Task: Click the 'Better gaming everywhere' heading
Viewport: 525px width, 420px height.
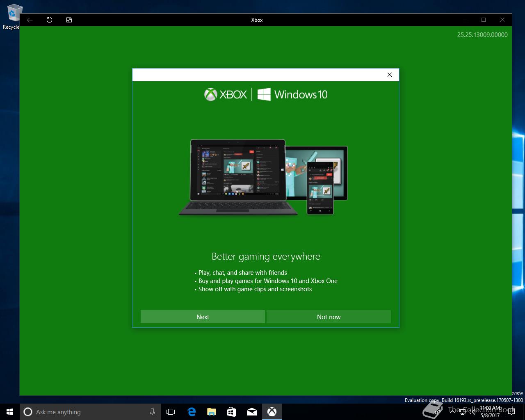Action: (x=266, y=256)
